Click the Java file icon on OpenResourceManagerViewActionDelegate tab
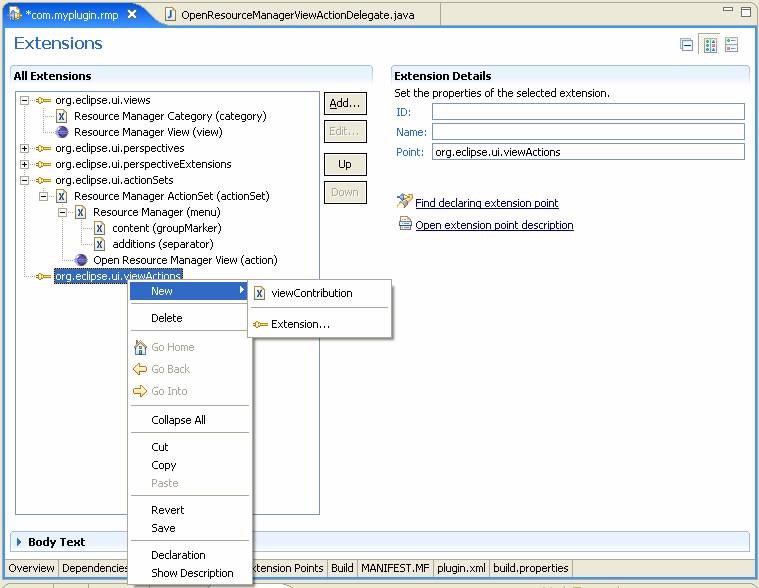Screen dimensions: 759x588 pos(170,15)
